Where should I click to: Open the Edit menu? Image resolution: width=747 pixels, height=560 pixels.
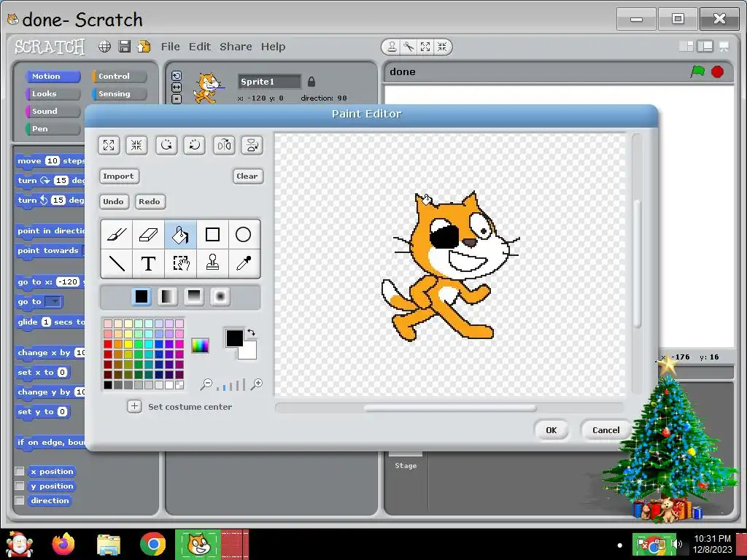pos(200,47)
